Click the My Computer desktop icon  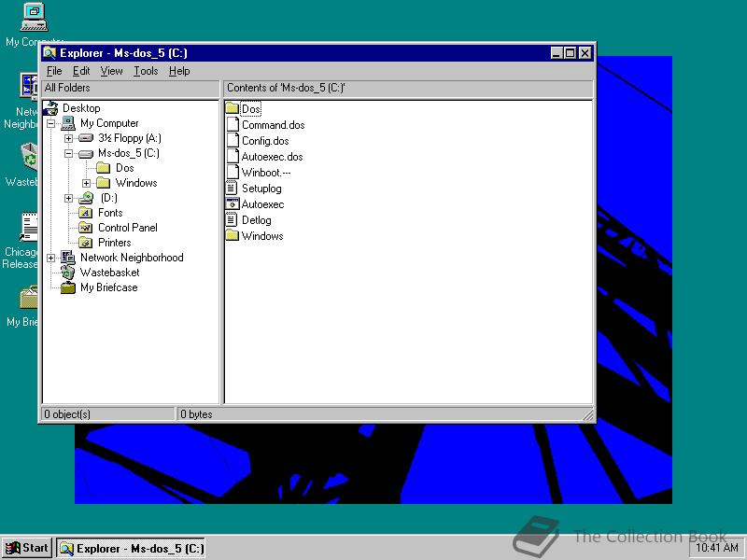(35, 17)
